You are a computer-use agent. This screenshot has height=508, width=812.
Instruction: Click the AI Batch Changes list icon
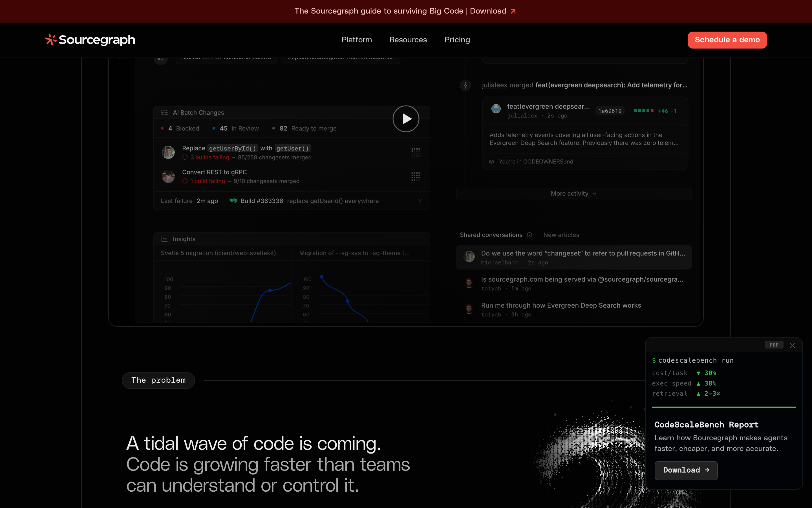click(164, 113)
